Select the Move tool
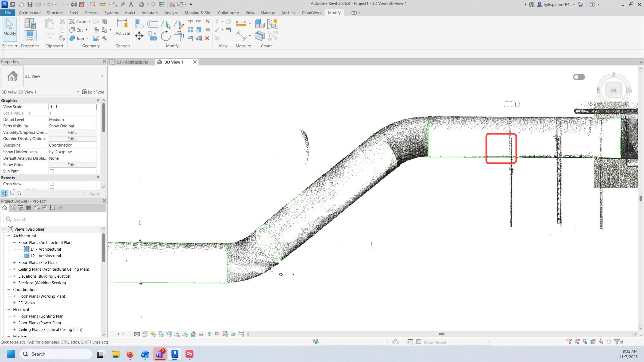Screen dimensions: 644x362 [x=139, y=36]
